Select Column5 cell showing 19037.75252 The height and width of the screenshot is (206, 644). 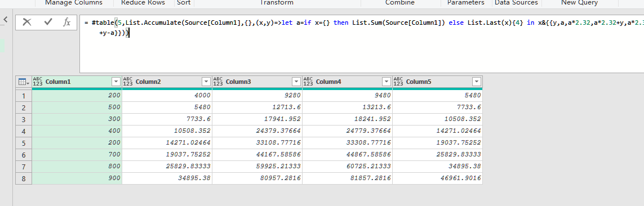pyautogui.click(x=437, y=143)
